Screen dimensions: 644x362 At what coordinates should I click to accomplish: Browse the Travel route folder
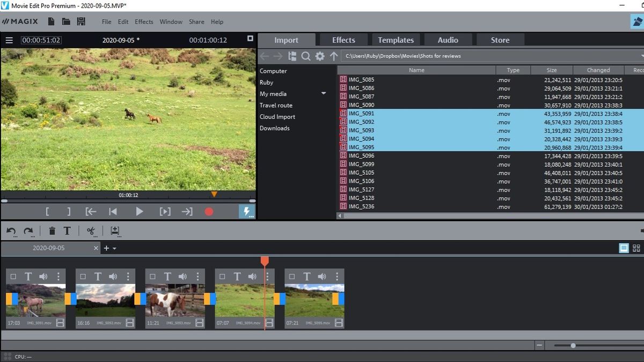276,105
